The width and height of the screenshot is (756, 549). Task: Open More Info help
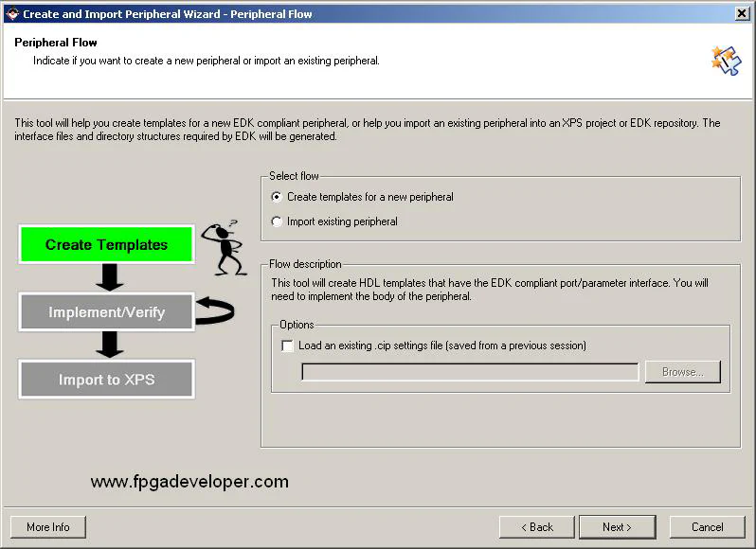pos(47,527)
